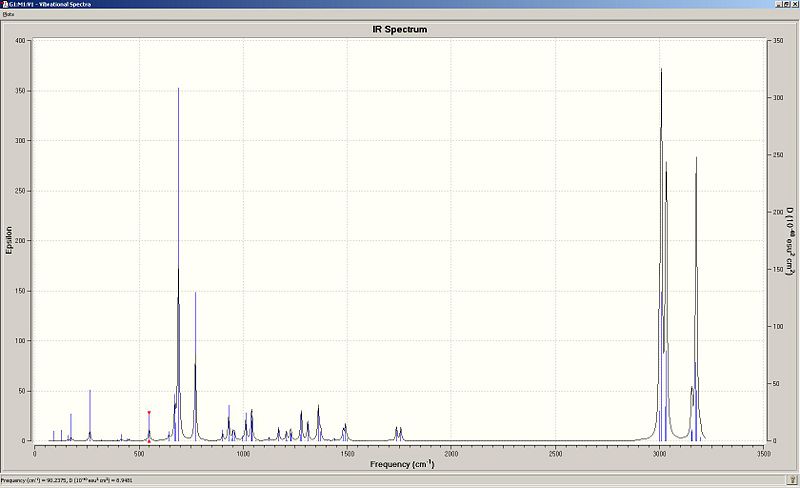
Task: Click the "2000" tick on frequency axis
Action: [451, 453]
